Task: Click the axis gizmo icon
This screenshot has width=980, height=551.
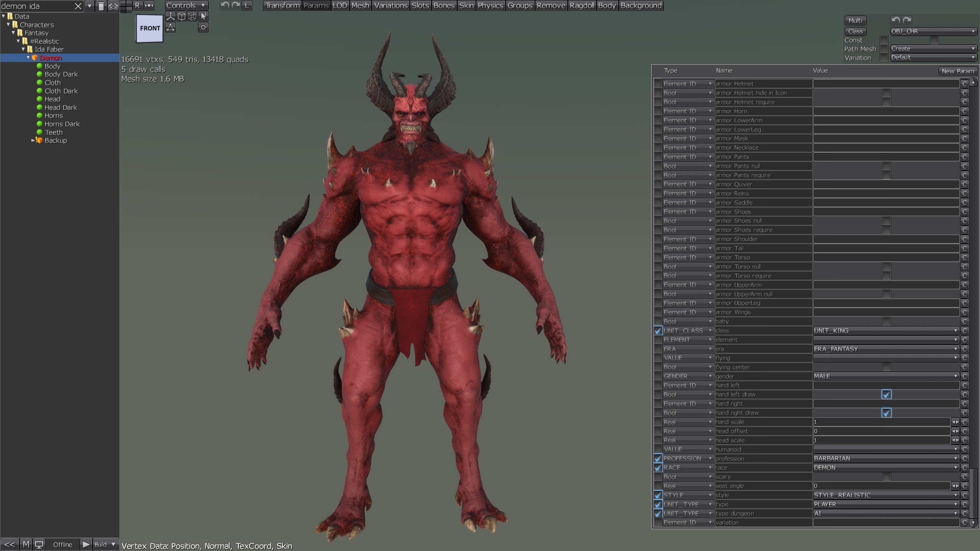Action: click(170, 16)
